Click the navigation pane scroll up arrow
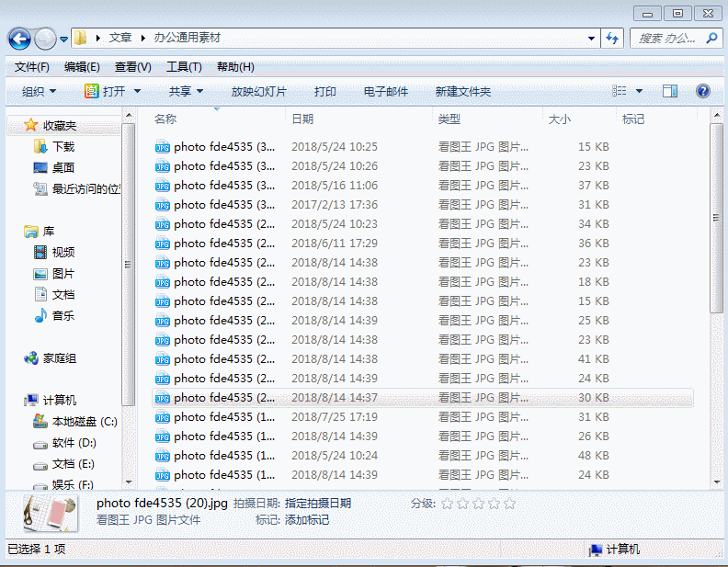 click(x=129, y=115)
